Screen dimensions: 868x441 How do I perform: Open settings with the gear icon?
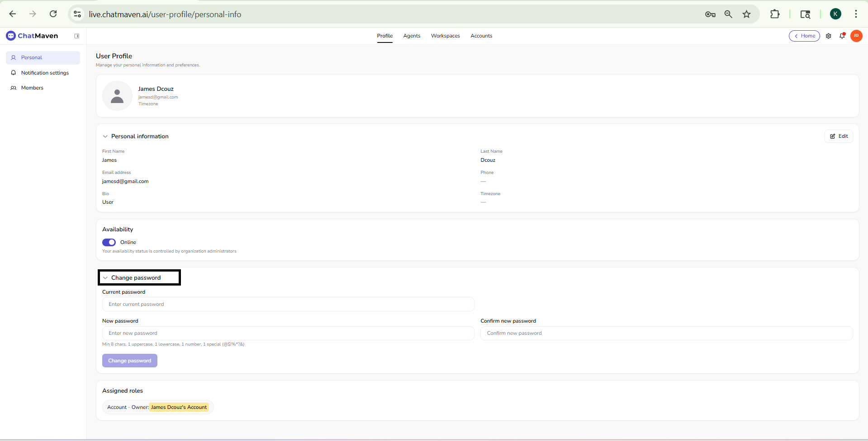pyautogui.click(x=829, y=36)
